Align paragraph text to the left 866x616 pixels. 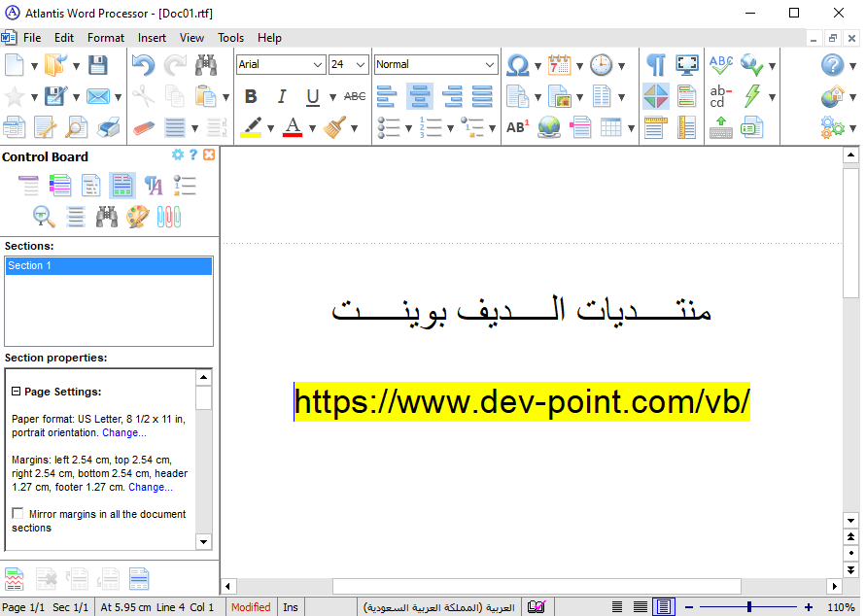point(387,96)
